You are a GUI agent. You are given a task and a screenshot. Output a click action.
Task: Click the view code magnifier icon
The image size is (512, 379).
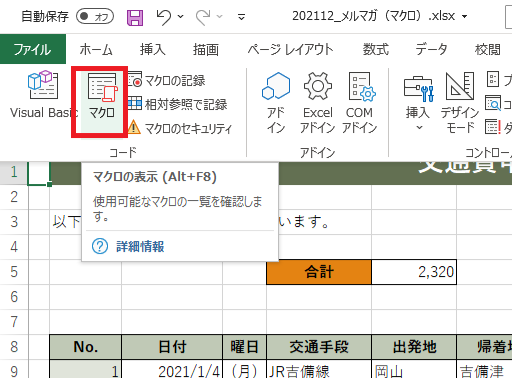coord(493,103)
